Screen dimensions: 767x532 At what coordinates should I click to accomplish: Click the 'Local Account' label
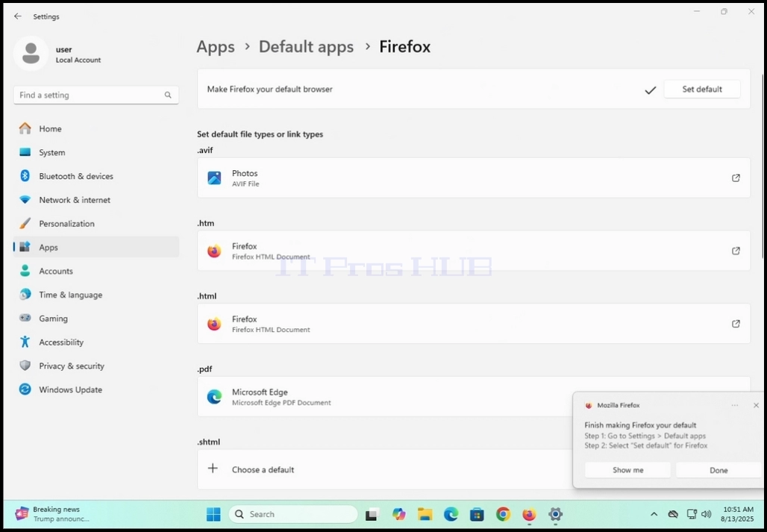pos(78,60)
